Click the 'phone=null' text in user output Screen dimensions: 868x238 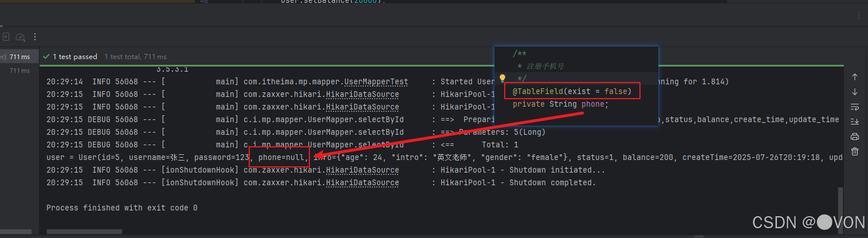coord(281,158)
